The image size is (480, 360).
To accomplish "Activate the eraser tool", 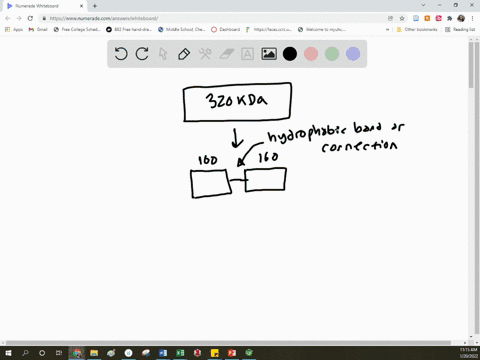I will [x=227, y=54].
